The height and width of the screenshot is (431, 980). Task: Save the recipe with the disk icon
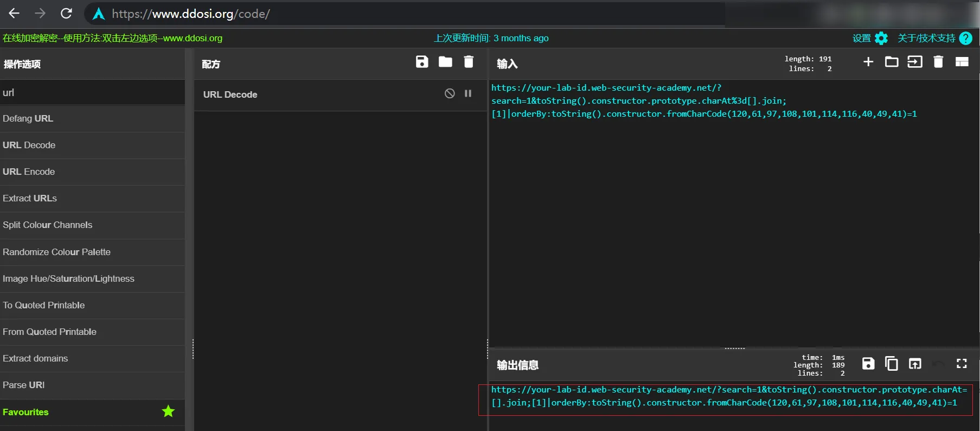click(x=422, y=62)
